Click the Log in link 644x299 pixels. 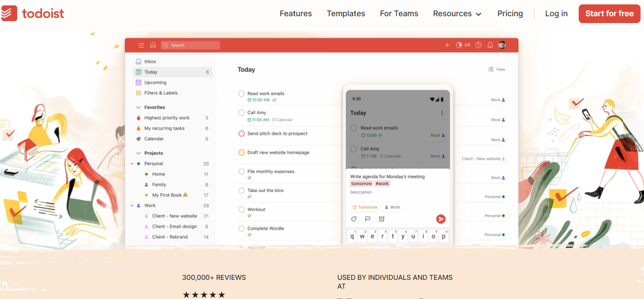(556, 14)
